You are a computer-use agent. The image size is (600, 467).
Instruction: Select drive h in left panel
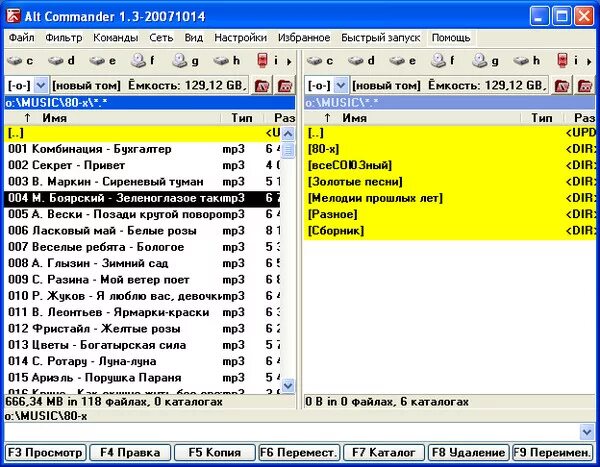(227, 60)
